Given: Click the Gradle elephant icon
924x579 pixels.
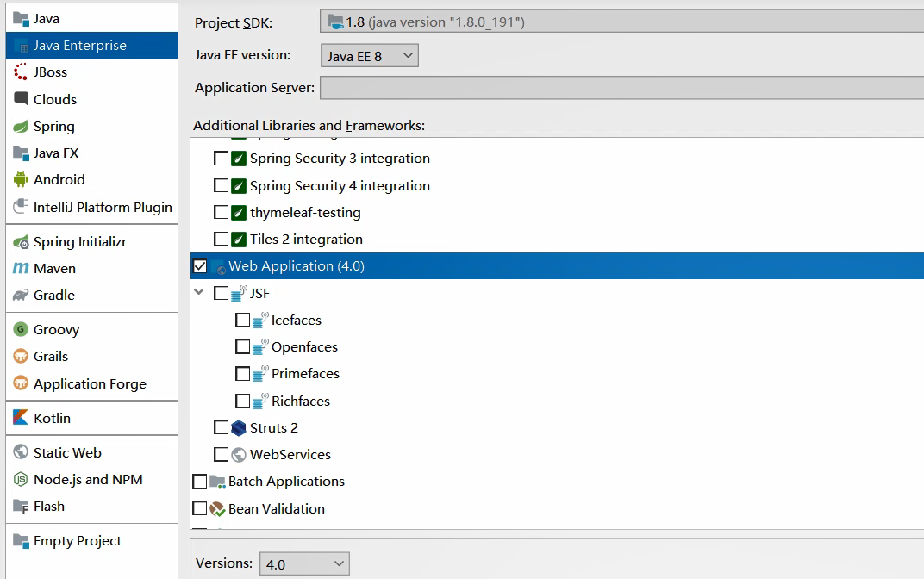Looking at the screenshot, I should (x=21, y=295).
